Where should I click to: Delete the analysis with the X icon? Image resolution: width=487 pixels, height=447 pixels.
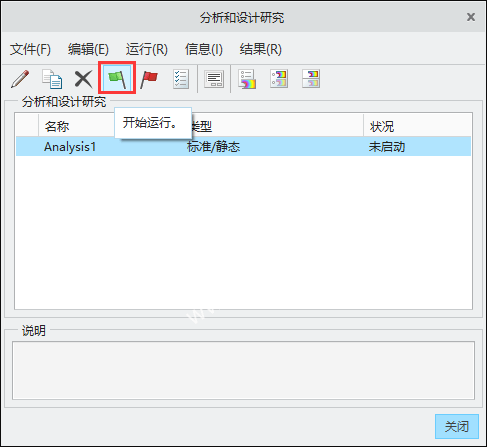(x=83, y=79)
